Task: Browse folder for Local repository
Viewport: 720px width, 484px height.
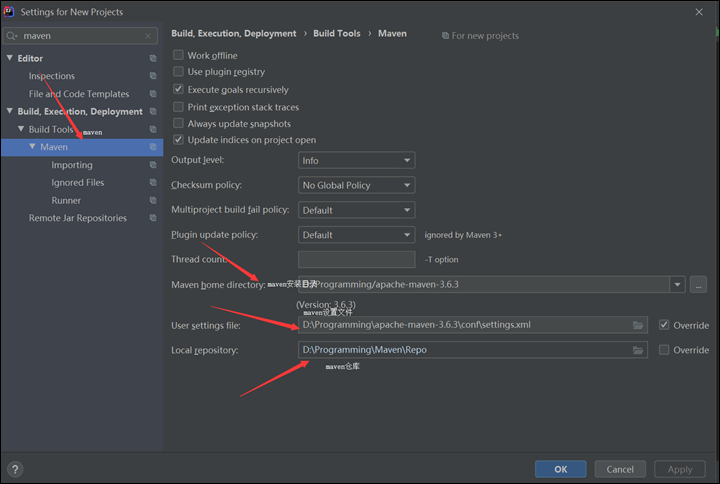Action: [x=638, y=350]
